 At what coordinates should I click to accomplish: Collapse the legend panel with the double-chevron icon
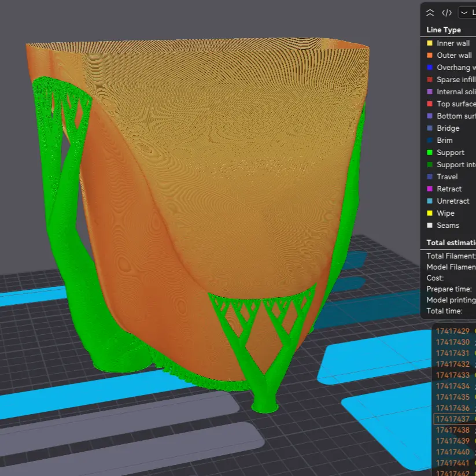429,12
